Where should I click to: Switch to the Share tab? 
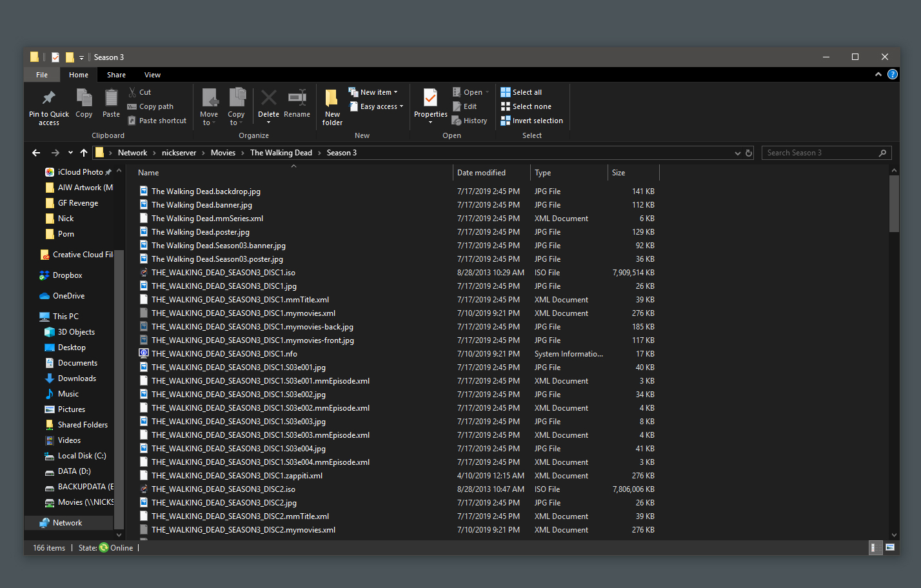[116, 75]
